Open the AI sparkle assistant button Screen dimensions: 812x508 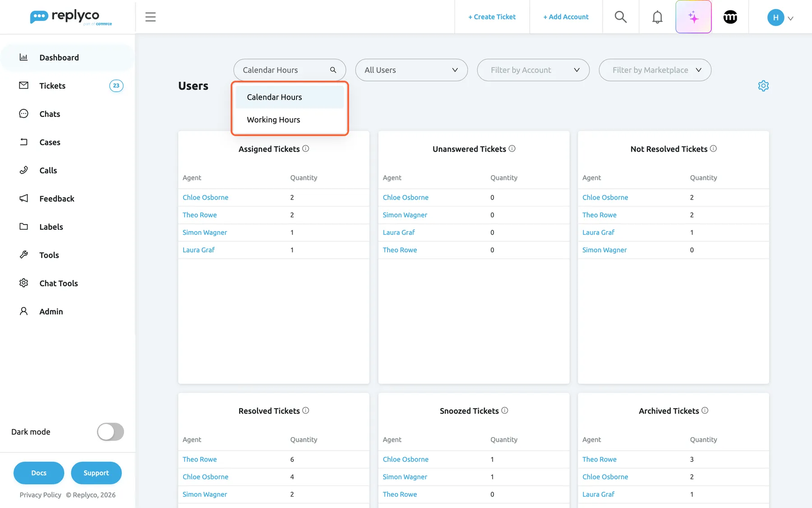[693, 17]
